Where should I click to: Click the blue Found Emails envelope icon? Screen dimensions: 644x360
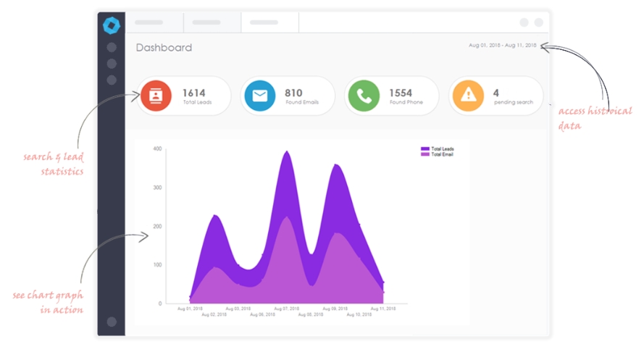pyautogui.click(x=260, y=96)
